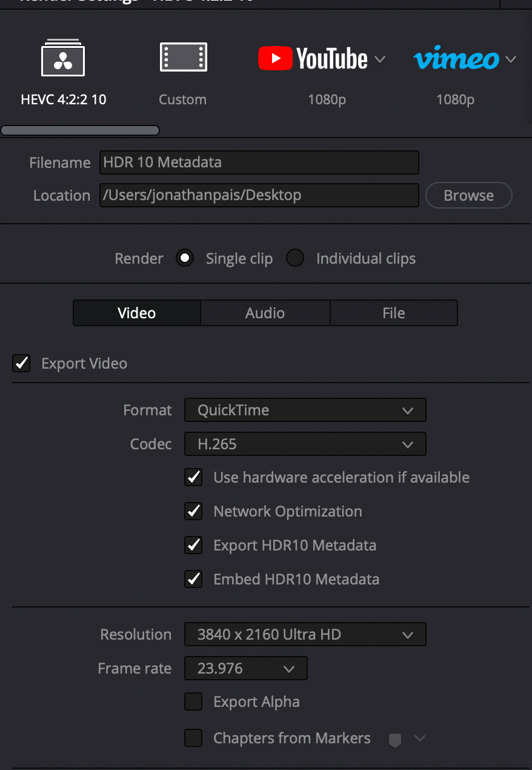Select the Individual clips render option
Viewport: 532px width, 770px height.
(295, 258)
